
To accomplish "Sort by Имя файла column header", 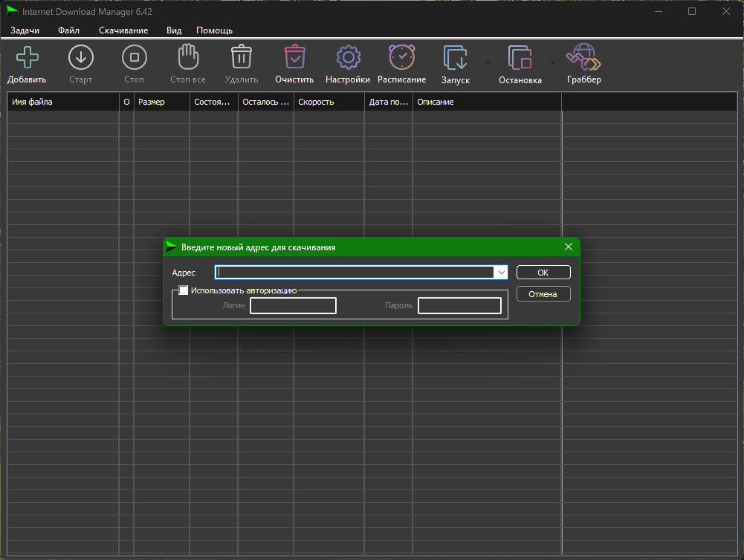I will point(63,102).
